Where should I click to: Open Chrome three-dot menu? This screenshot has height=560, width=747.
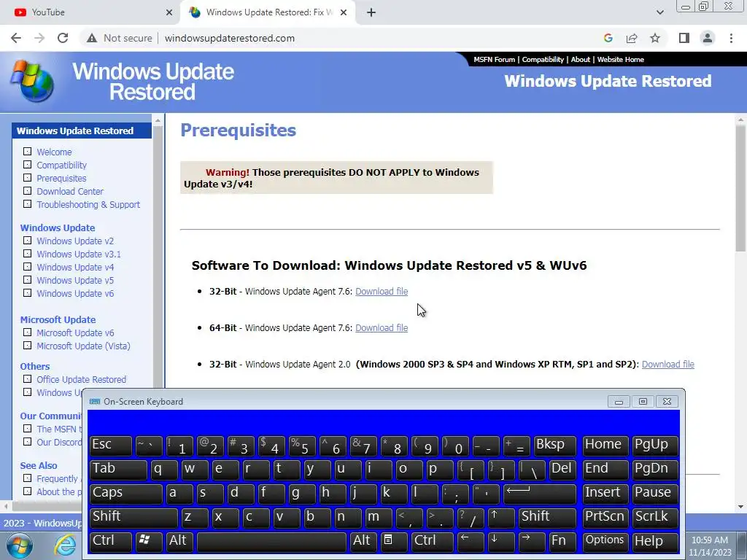coord(731,38)
